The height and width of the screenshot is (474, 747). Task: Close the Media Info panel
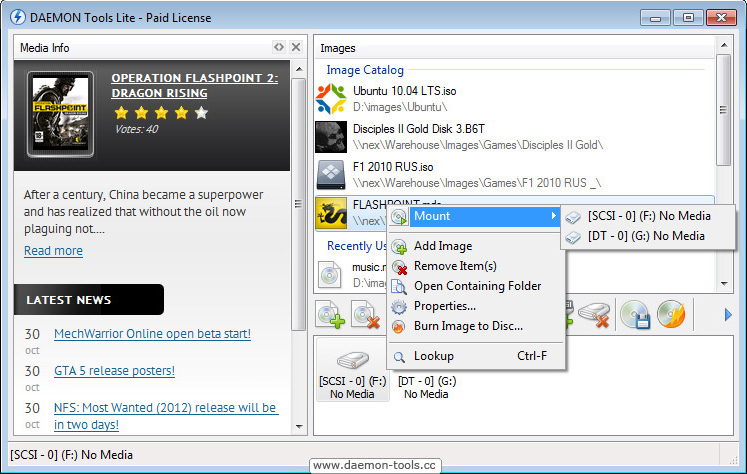coord(296,47)
